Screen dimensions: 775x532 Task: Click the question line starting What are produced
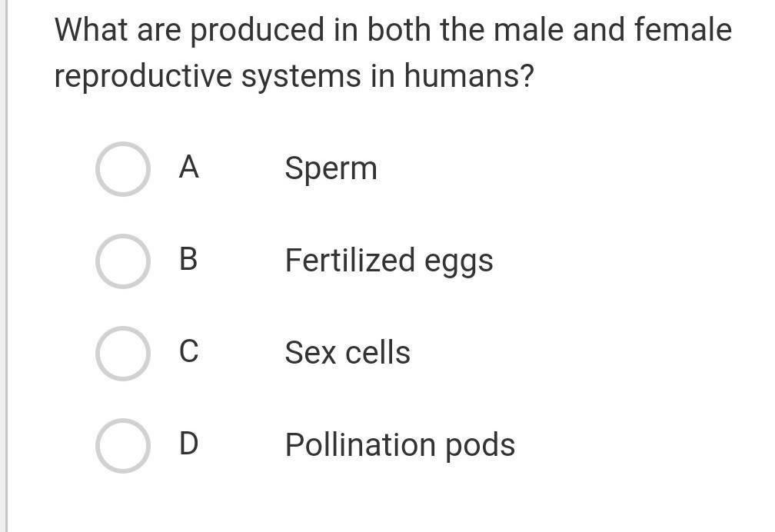click(392, 31)
